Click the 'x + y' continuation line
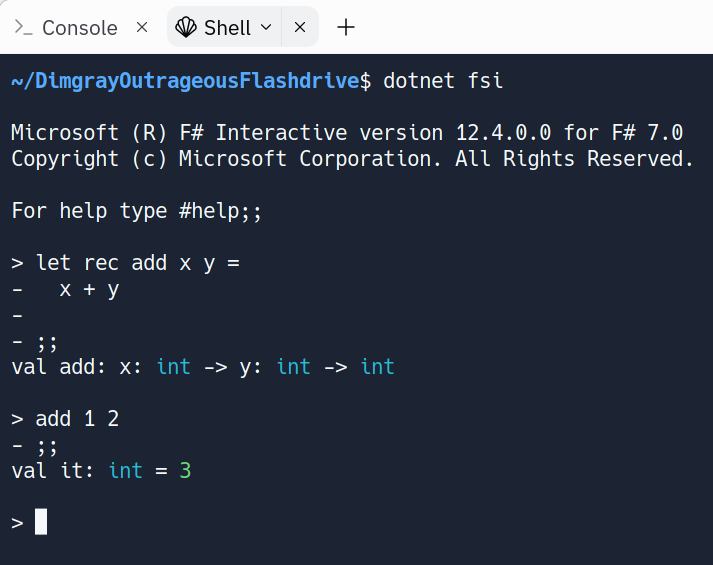This screenshot has width=713, height=565. 89,289
